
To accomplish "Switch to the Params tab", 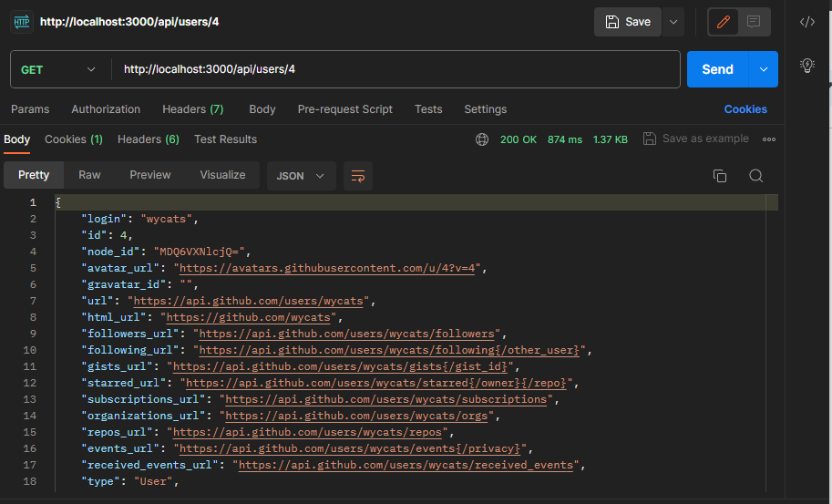I will click(30, 109).
